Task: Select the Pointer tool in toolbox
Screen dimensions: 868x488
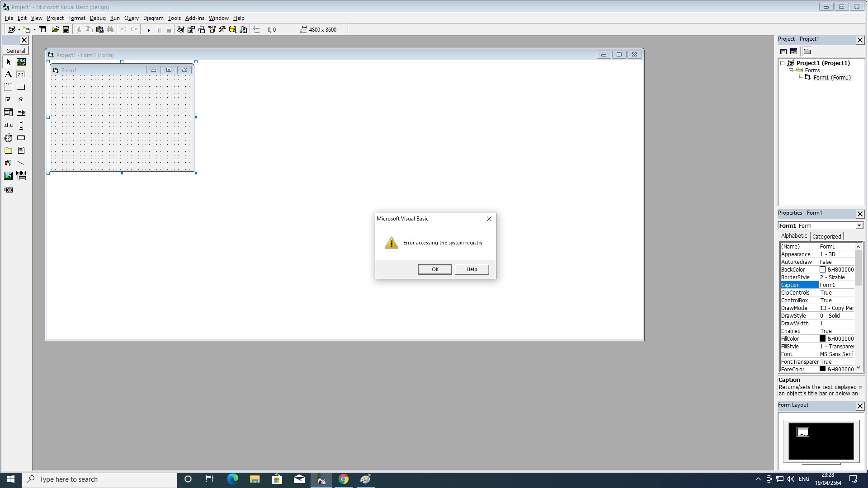Action: [9, 62]
